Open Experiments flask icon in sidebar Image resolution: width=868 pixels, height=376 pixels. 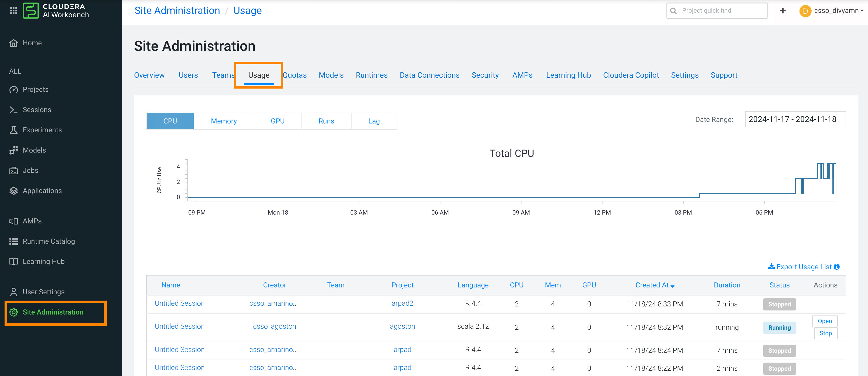click(13, 130)
